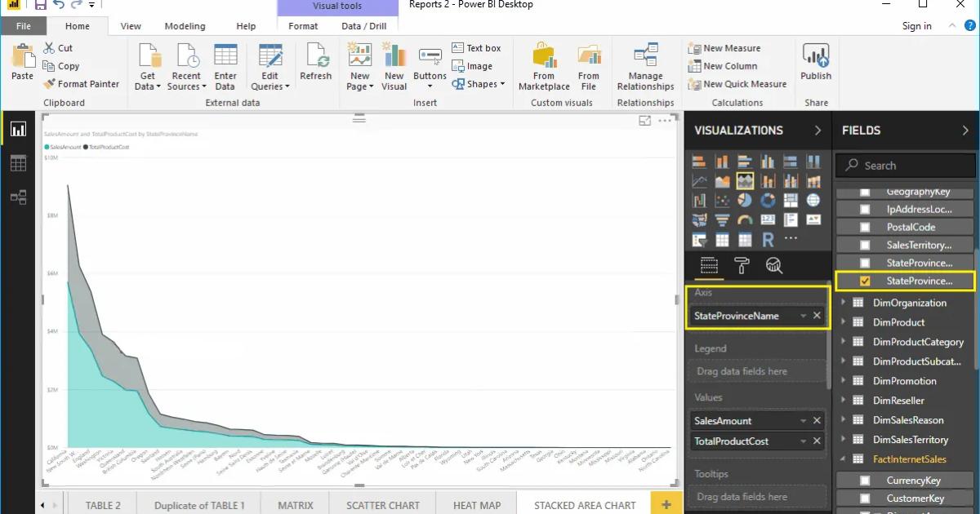Open the Format pane paint roller icon
This screenshot has width=980, height=514.
742,266
